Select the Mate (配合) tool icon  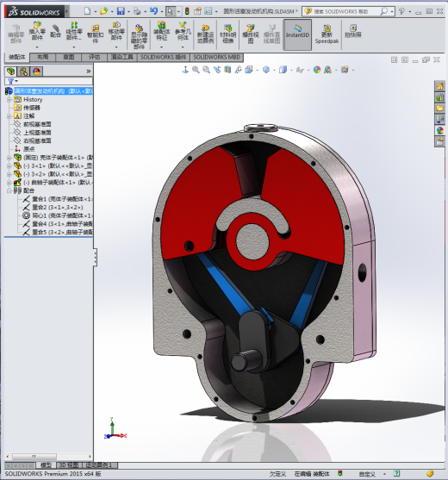[x=55, y=32]
